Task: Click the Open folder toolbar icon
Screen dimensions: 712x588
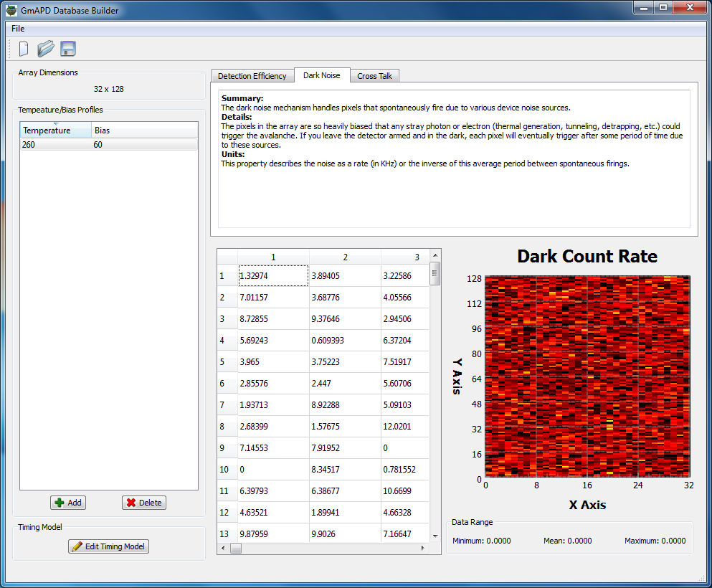Action: coord(46,49)
